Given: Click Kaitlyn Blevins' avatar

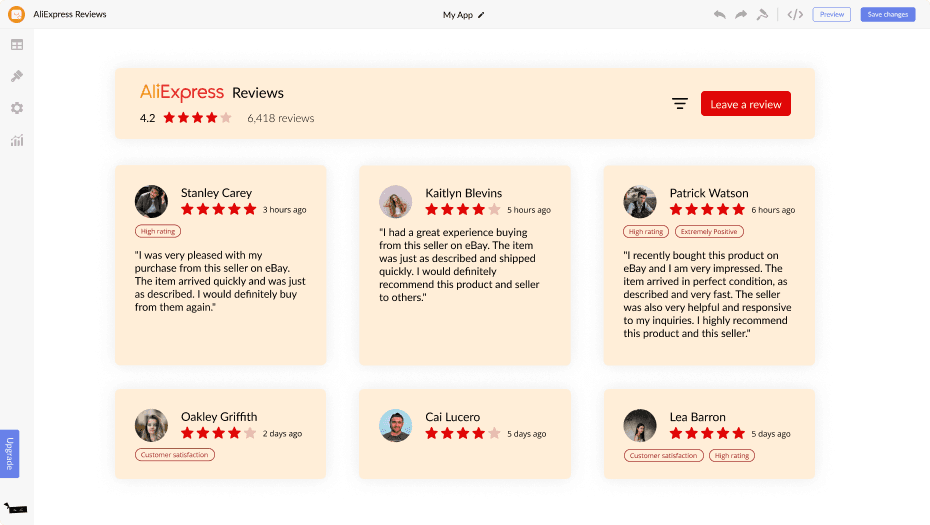Looking at the screenshot, I should click(396, 201).
